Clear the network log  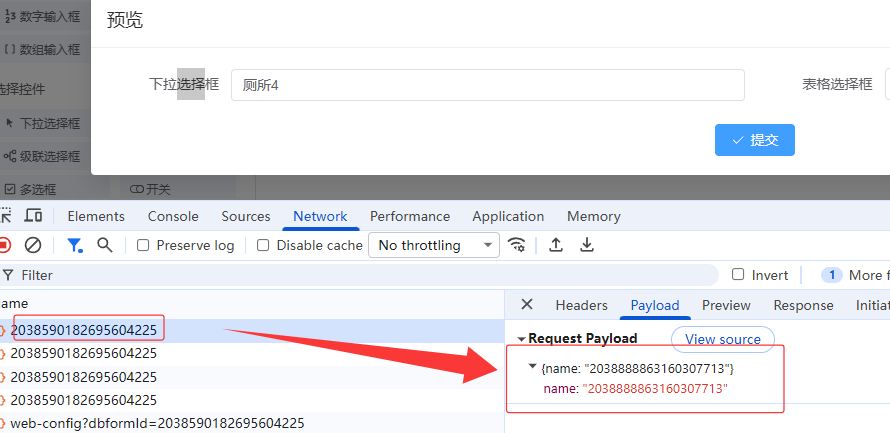coord(33,245)
